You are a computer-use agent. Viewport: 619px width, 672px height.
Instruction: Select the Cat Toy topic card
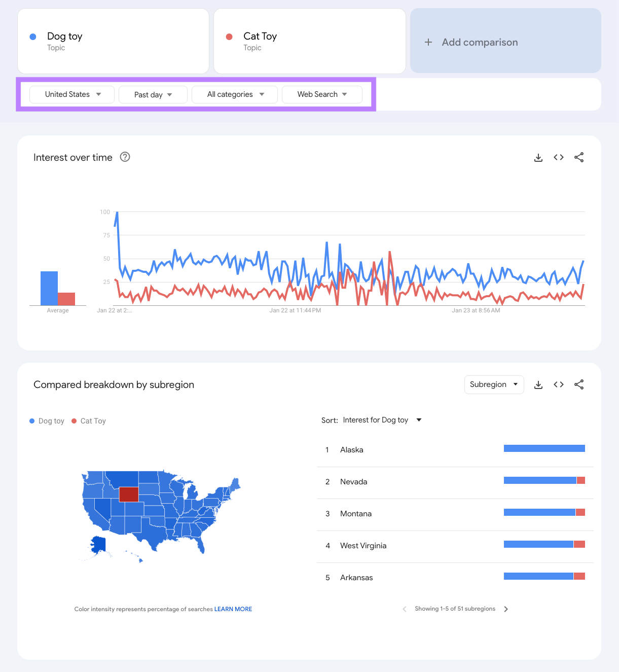[x=309, y=41]
